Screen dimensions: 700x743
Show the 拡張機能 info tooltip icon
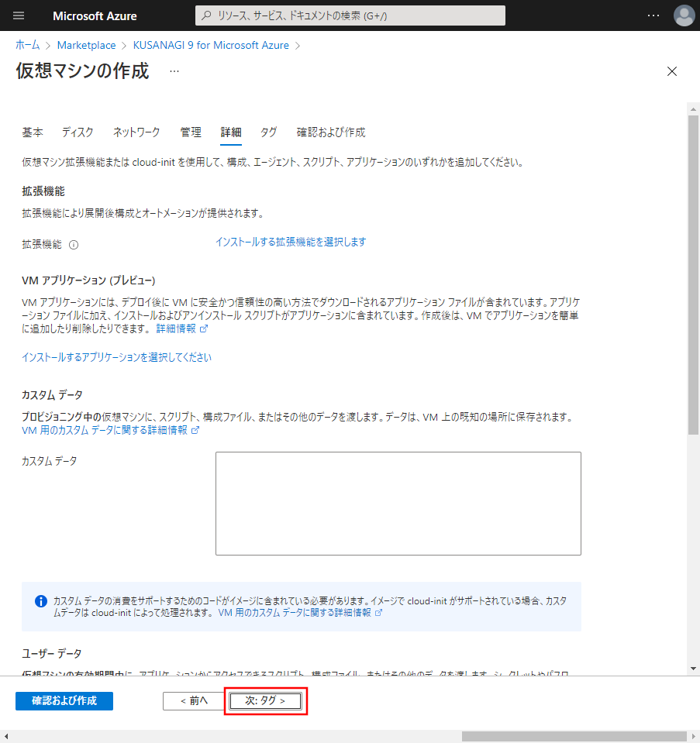click(74, 245)
